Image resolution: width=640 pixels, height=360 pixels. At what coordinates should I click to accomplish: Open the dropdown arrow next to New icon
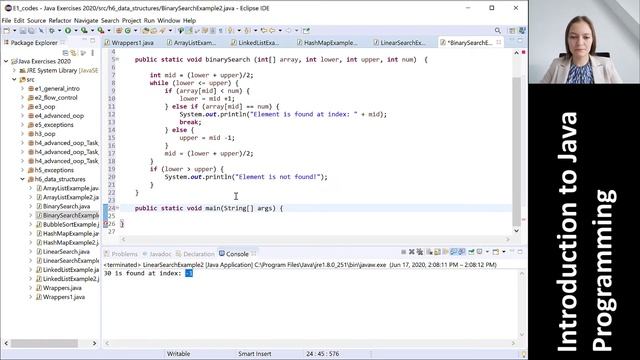point(14,31)
